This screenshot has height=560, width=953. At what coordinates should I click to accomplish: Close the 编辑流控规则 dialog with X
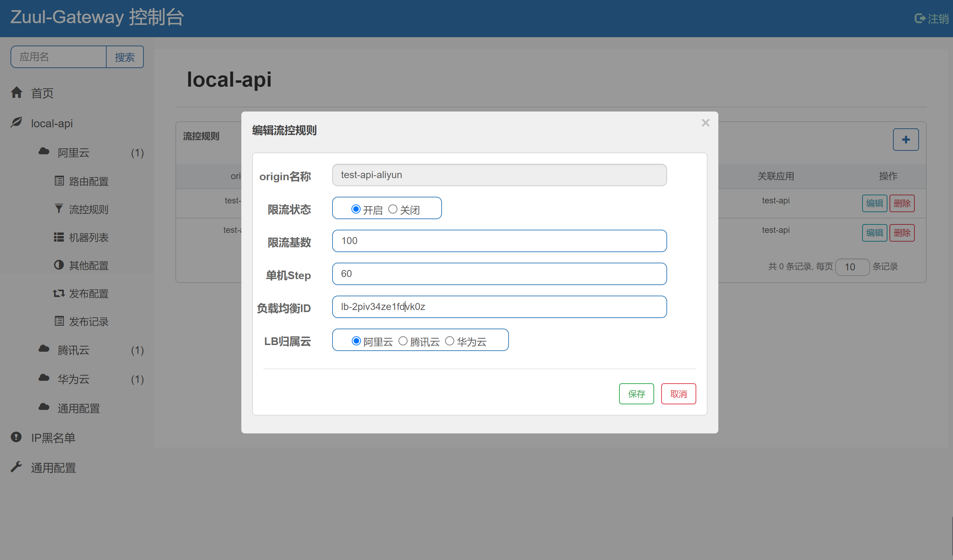[705, 123]
